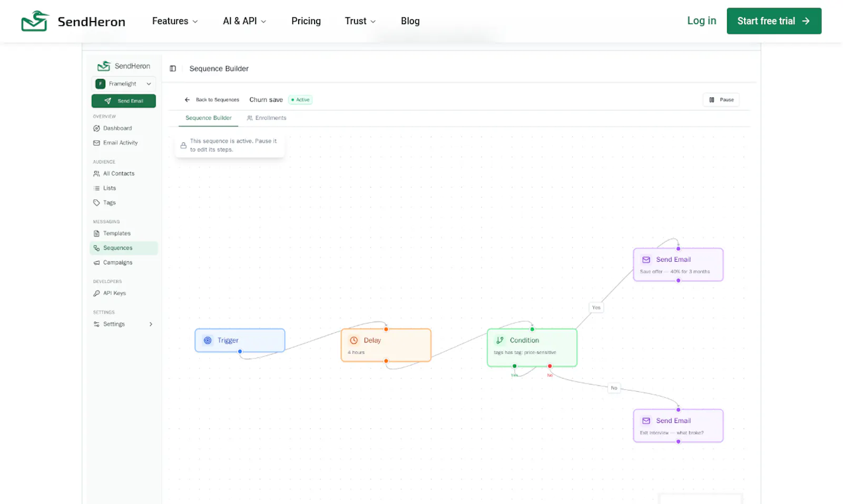Click the Templates document icon
Viewport: 843px width, 504px height.
click(x=96, y=233)
